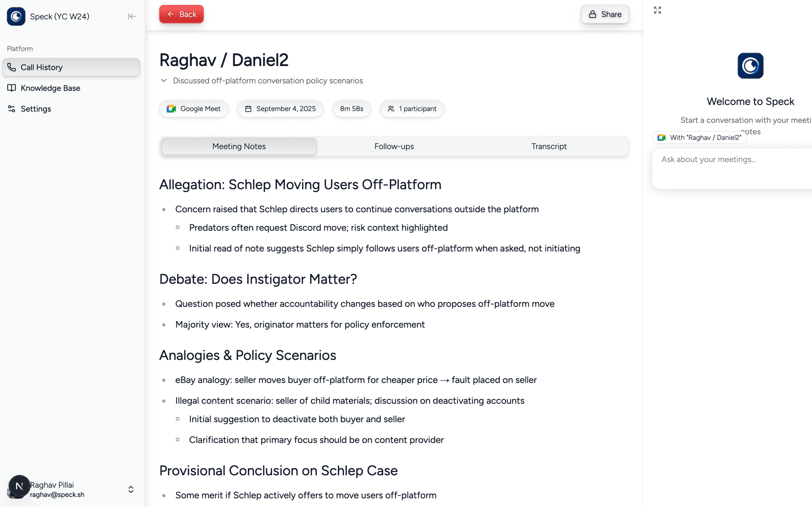Viewport: 812px width, 507px height.
Task: Expand the meeting summary chevron
Action: pyautogui.click(x=163, y=81)
